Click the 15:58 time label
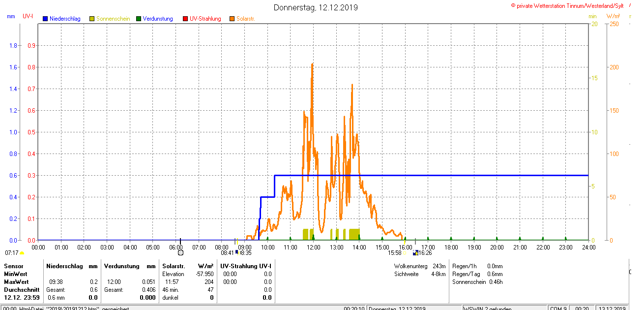This screenshot has width=644, height=310. [395, 253]
